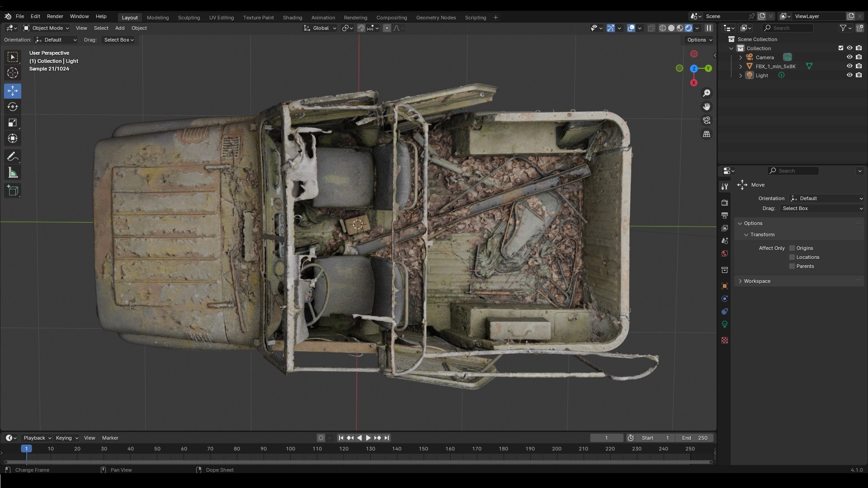Expand the Workspace panel

click(x=799, y=281)
